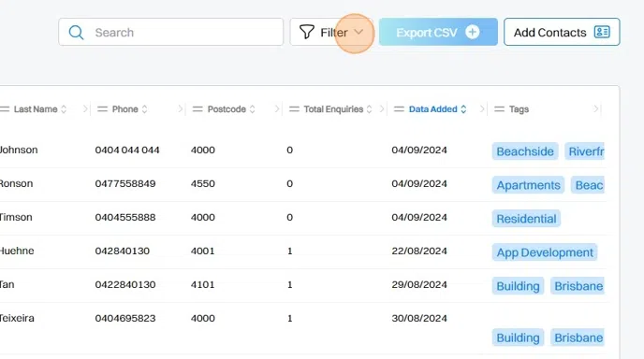644x359 pixels.
Task: Click the drag handle icon beside Data Added
Action: [399, 109]
